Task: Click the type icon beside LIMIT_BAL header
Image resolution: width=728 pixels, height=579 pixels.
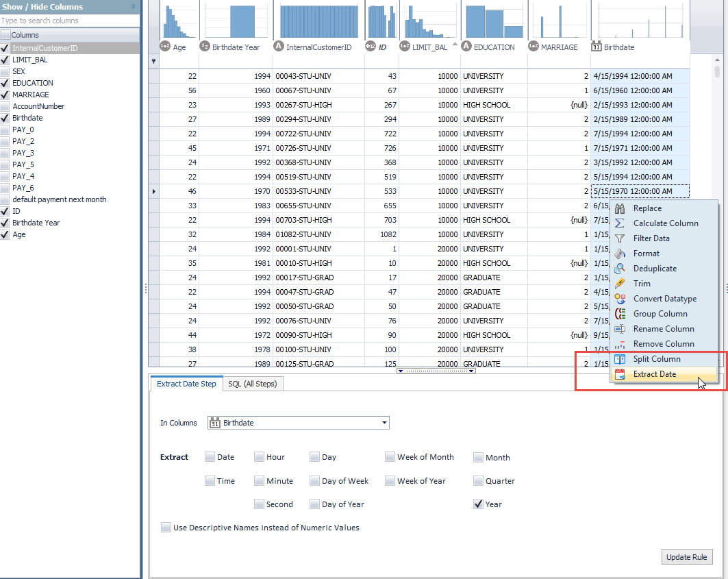Action: [405, 47]
